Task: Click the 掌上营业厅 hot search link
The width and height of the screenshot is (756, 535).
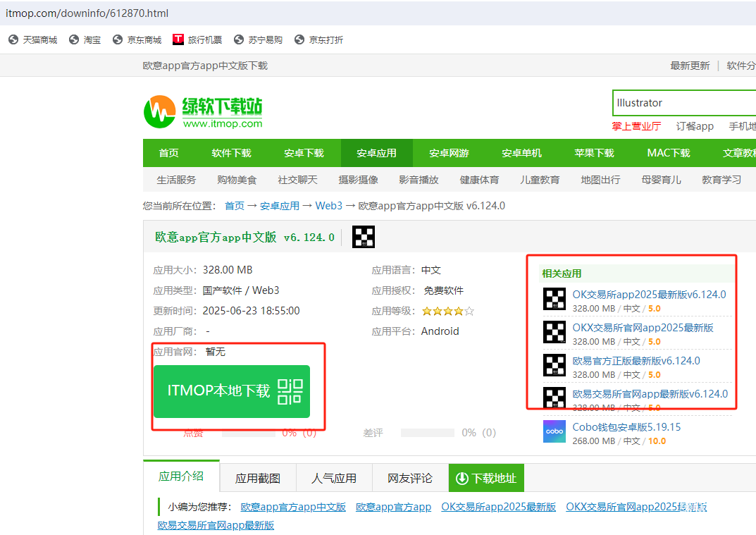Action: 636,126
